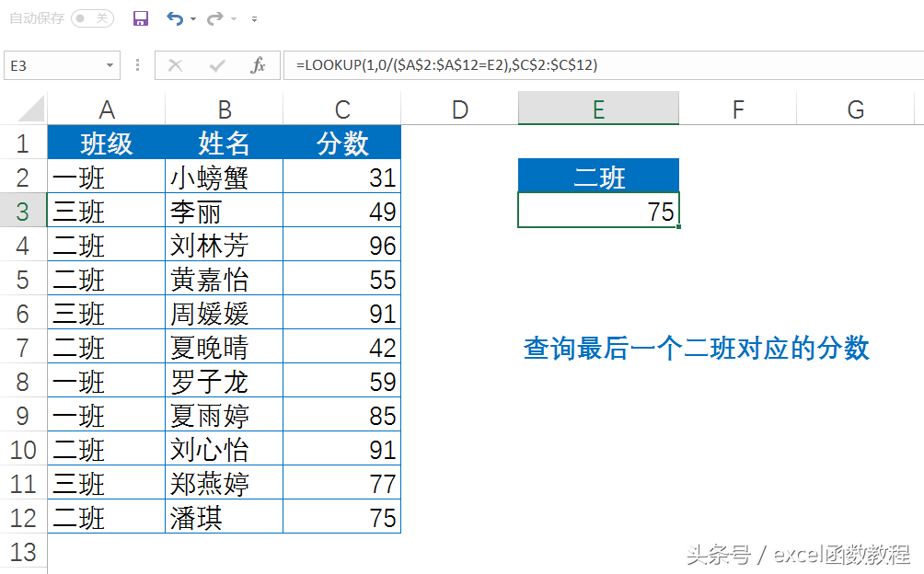Toggle the AutoSave switch

[x=93, y=18]
